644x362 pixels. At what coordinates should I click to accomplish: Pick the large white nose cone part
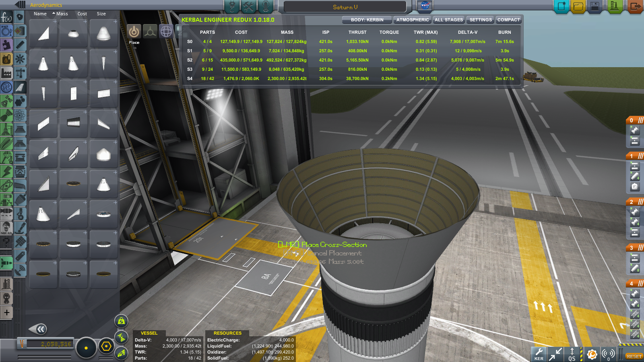coord(103,33)
